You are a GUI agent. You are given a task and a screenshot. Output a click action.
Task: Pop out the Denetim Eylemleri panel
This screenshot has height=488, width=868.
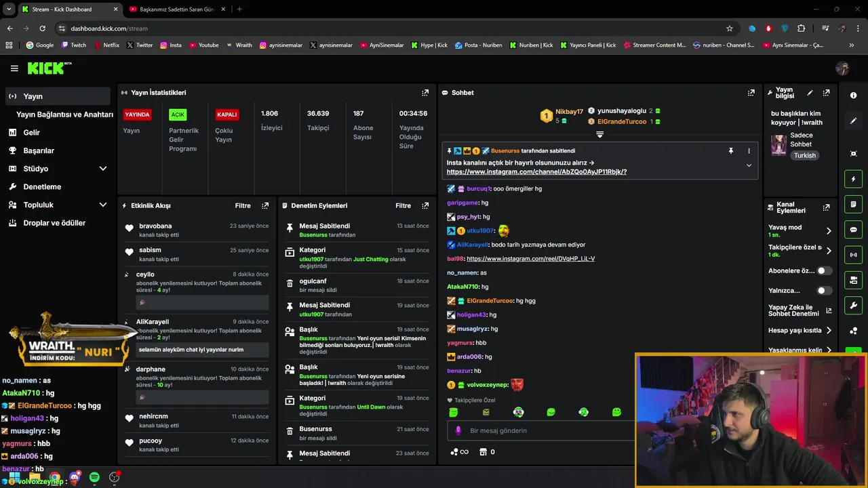coord(425,205)
